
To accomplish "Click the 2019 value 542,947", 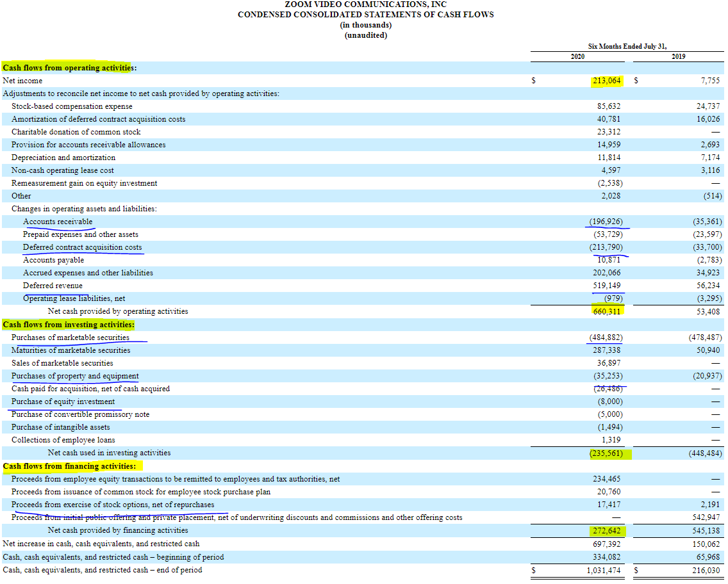I will click(706, 517).
